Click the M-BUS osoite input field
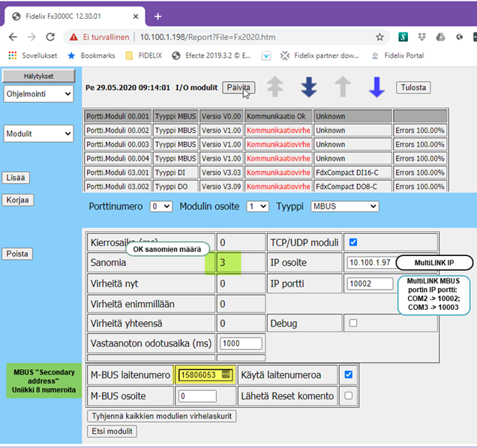The height and width of the screenshot is (448, 477). click(197, 396)
